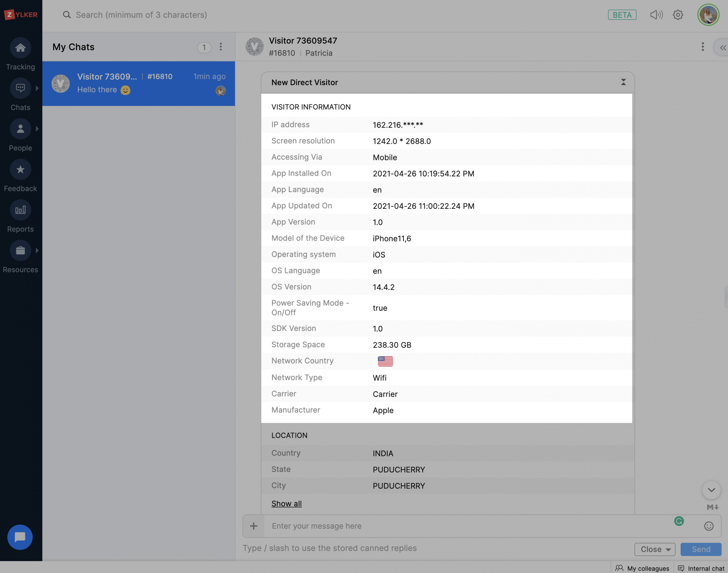The image size is (728, 573).
Task: Expand the right panel with double chevron
Action: 723,48
